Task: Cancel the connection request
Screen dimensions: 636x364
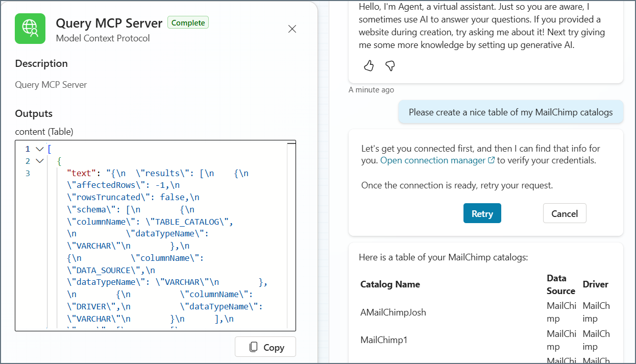Action: pos(565,213)
